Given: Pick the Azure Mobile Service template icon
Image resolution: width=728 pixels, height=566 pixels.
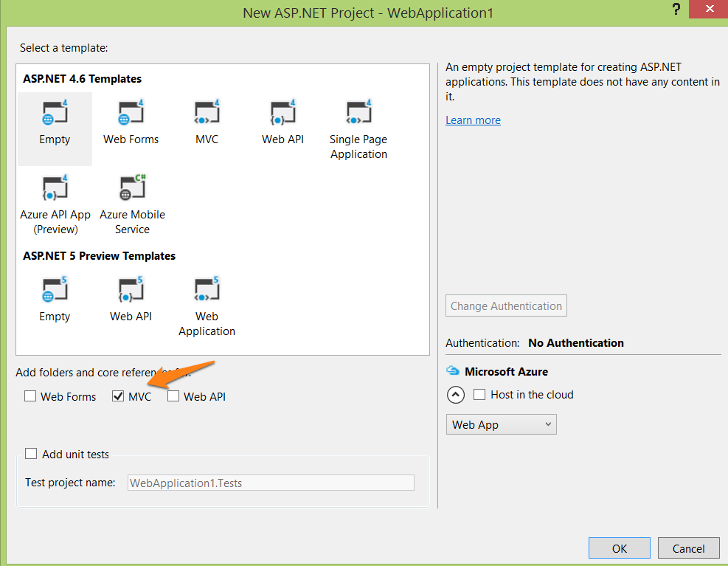Looking at the screenshot, I should (132, 187).
